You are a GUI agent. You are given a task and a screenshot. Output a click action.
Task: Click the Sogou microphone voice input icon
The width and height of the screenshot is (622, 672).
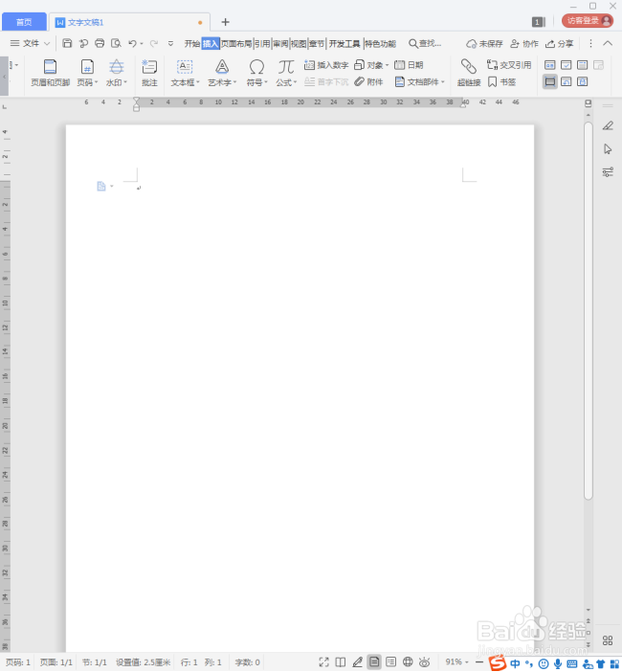(x=557, y=663)
